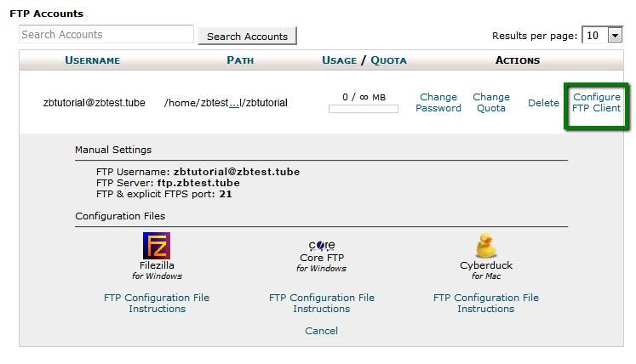Open Instructions under Filezilla
The image size is (636, 364).
point(157,309)
